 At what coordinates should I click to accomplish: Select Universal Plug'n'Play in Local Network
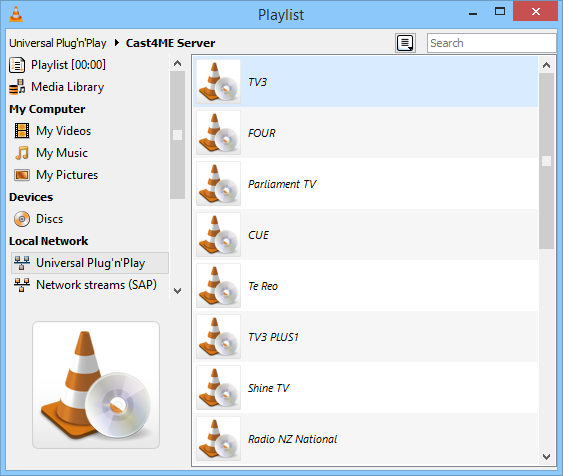[x=90, y=263]
